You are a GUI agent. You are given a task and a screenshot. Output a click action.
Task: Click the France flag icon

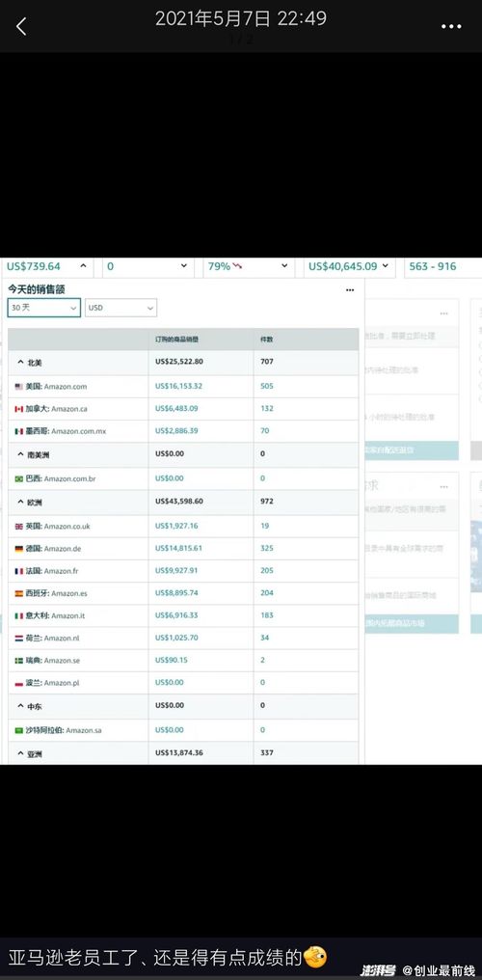pos(18,571)
